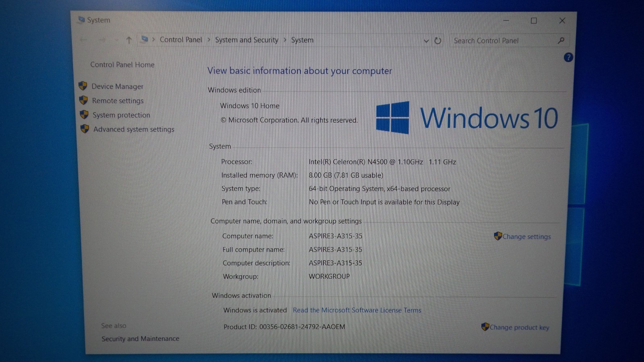Open the blue Help question mark icon
The height and width of the screenshot is (362, 644).
click(568, 58)
